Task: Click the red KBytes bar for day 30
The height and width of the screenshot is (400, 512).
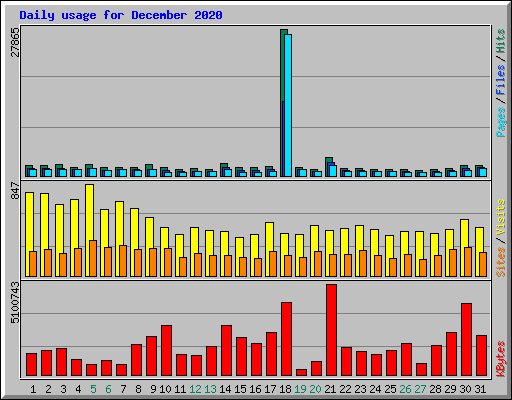Action: (x=466, y=340)
